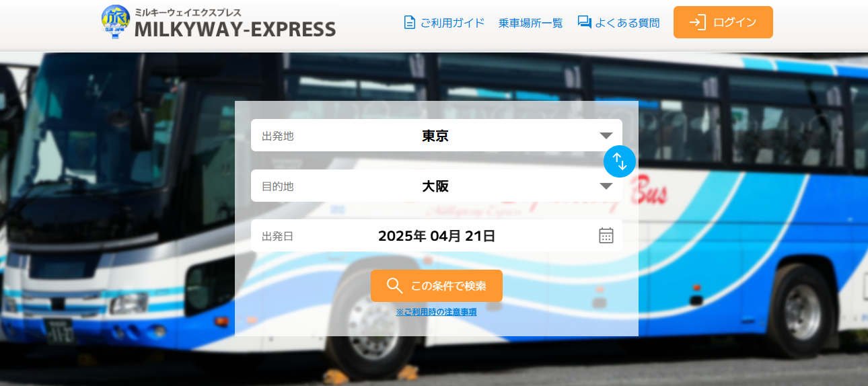
Task: Open the ※ご利用時の注意事項 link
Action: (x=437, y=312)
